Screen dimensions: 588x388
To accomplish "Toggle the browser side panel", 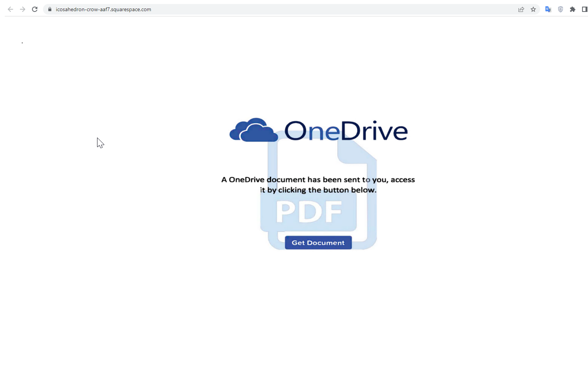I will pos(584,9).
